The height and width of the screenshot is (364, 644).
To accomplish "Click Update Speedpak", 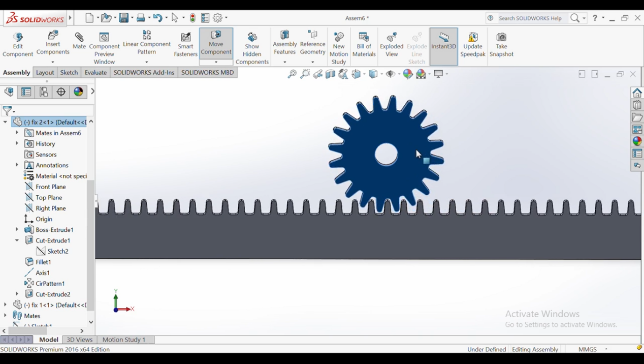I will click(x=473, y=45).
